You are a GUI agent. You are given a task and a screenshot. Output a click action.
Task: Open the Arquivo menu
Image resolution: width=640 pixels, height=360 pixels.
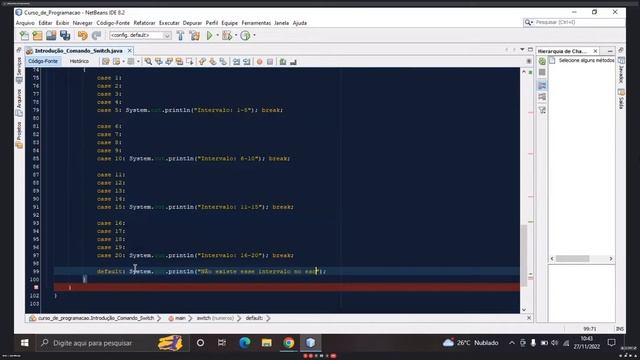click(25, 23)
